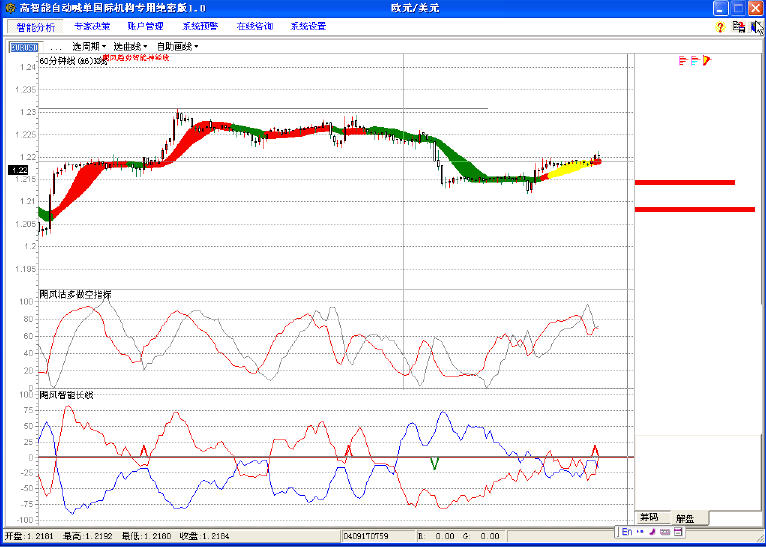This screenshot has height=547, width=766.
Task: Switch to the 解盘 tab
Action: 686,518
